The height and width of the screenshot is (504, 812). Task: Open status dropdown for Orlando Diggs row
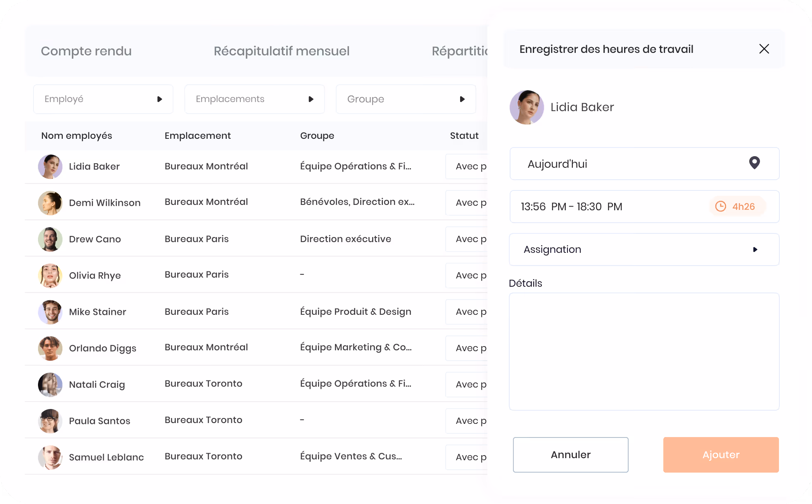click(x=467, y=348)
